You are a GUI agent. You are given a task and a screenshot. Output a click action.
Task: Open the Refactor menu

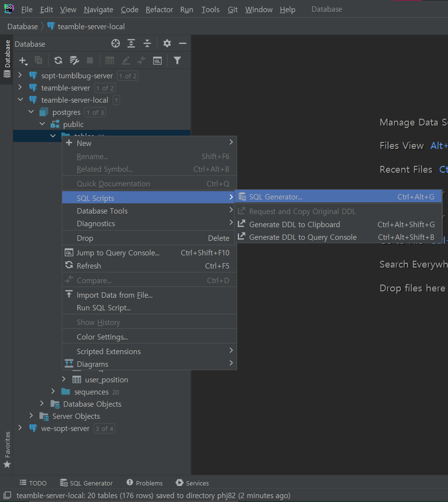159,9
